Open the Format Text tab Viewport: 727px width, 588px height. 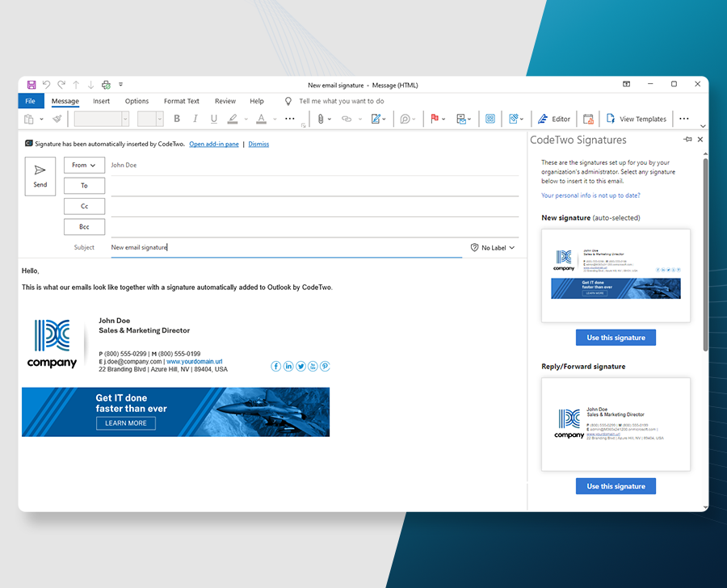pos(181,101)
